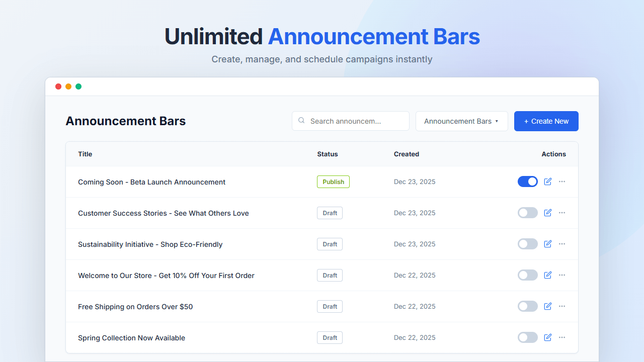This screenshot has width=644, height=362.
Task: Click the green traffic light button
Action: [78, 86]
